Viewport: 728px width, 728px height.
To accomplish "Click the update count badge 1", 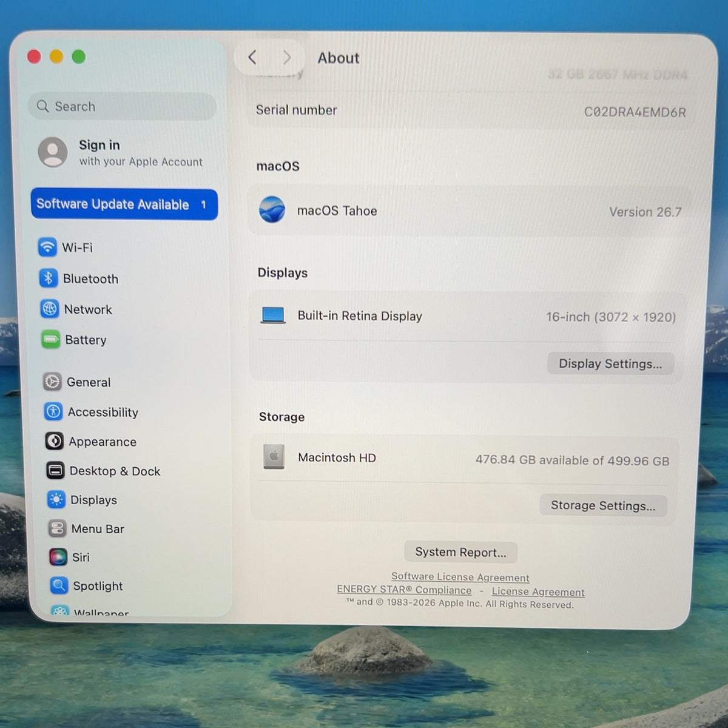I will pos(203,205).
